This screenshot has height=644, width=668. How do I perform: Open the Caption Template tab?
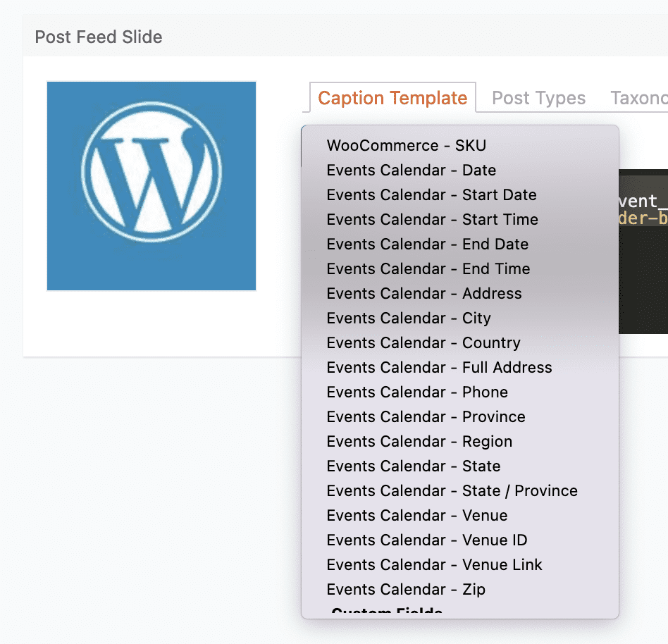click(392, 98)
